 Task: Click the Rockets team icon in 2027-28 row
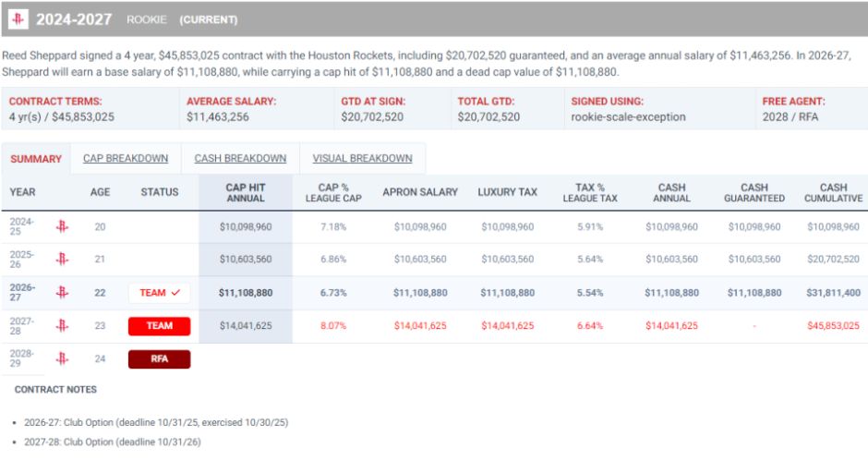point(62,325)
